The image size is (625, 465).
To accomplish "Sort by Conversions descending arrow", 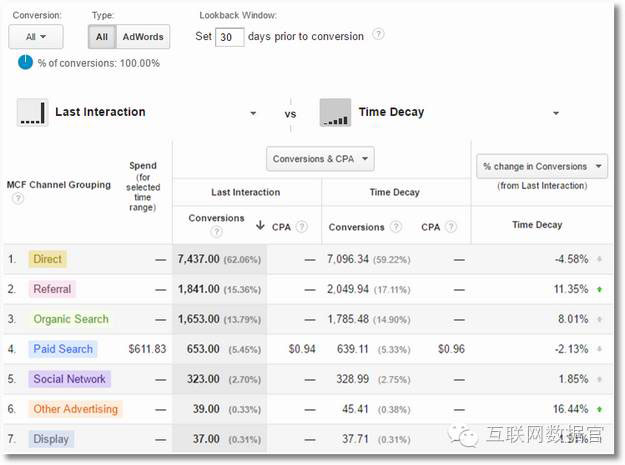I will [x=260, y=225].
